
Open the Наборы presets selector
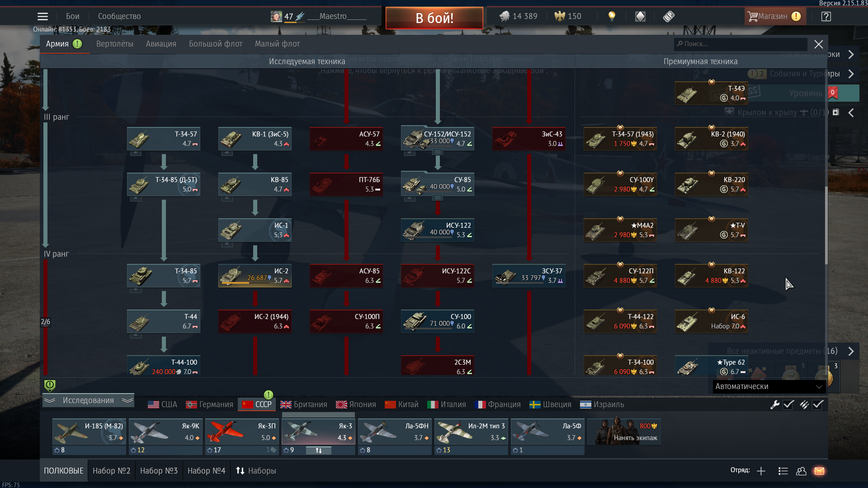(x=256, y=471)
